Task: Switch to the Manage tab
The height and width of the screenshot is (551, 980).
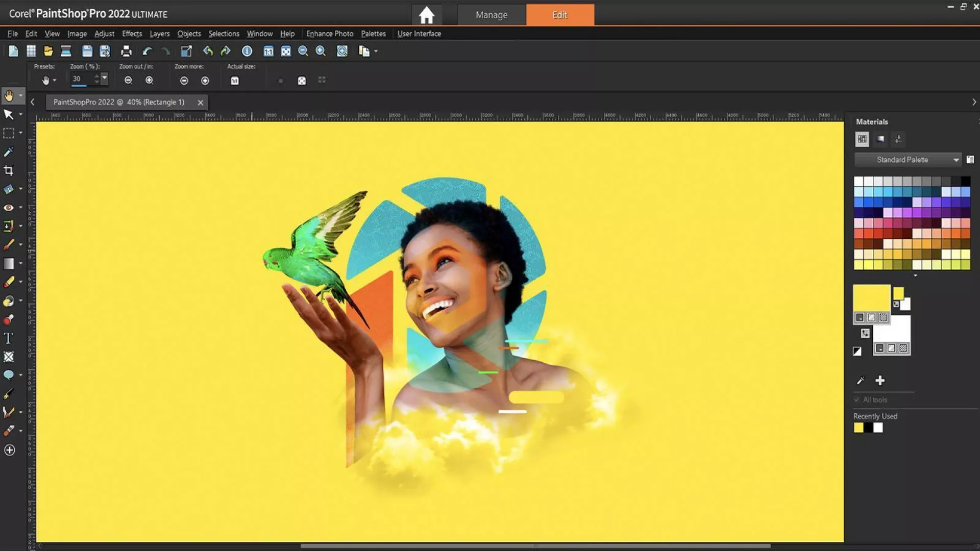Action: (491, 15)
